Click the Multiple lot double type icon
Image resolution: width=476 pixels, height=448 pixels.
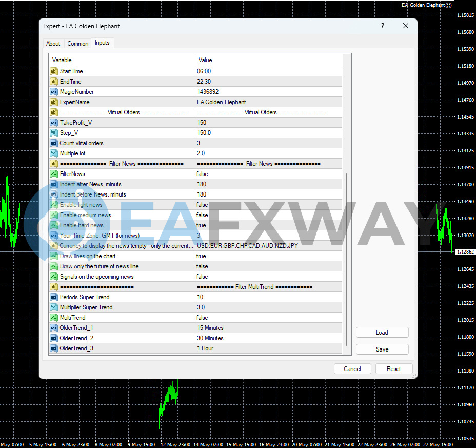(x=53, y=153)
